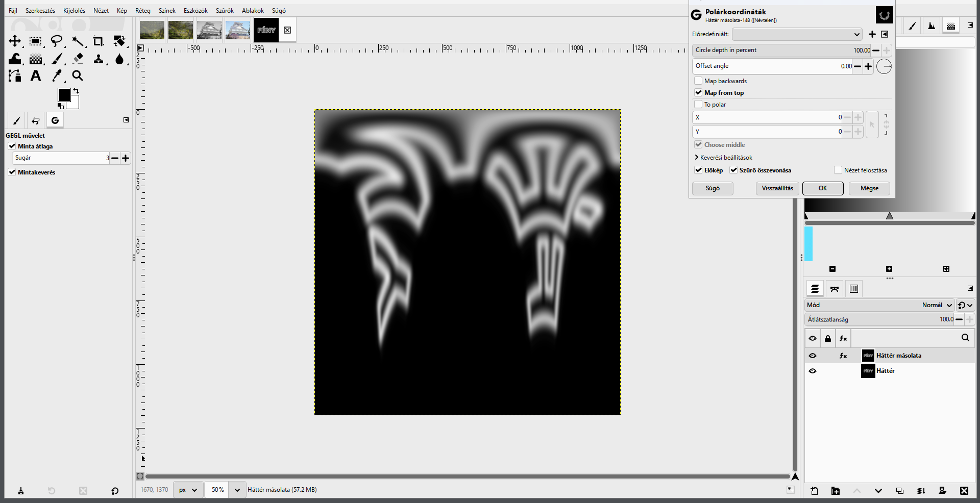The image size is (980, 503).
Task: Open the Színek menu
Action: [x=167, y=10]
